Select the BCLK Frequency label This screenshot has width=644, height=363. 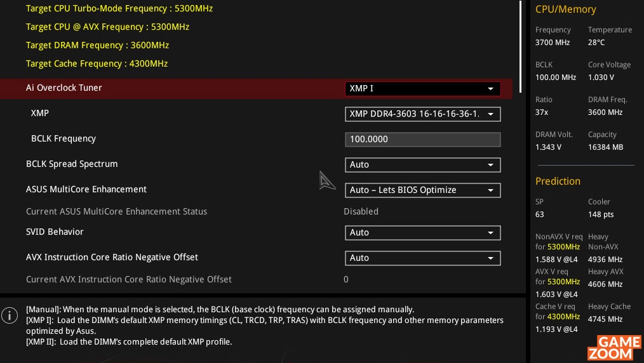[x=64, y=138]
